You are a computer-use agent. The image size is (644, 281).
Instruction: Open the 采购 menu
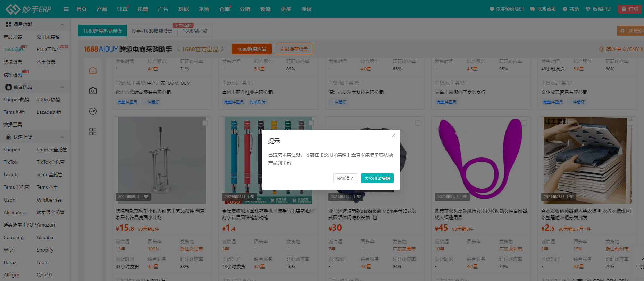click(x=204, y=9)
